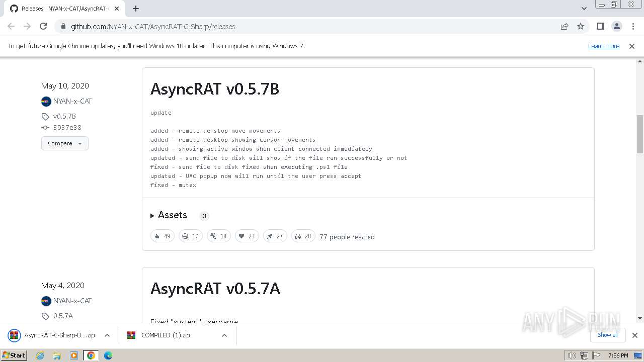644x362 pixels.
Task: Open options arrow for COMPILED (1).zip download
Action: click(x=224, y=335)
